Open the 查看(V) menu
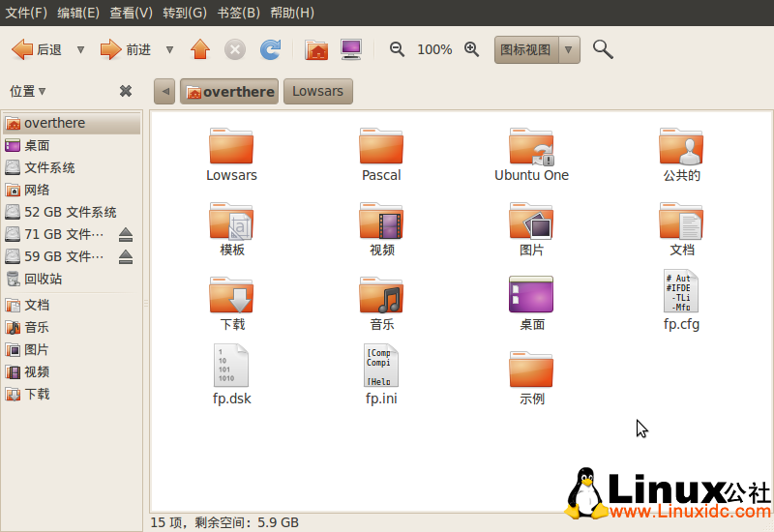774x532 pixels. (x=131, y=13)
